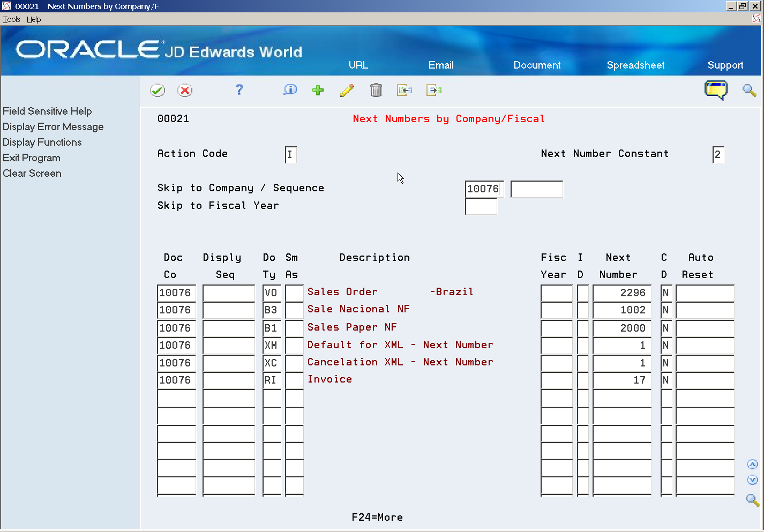Click the blue info bubble icon
Viewport: 764px width, 532px height.
pyautogui.click(x=290, y=90)
